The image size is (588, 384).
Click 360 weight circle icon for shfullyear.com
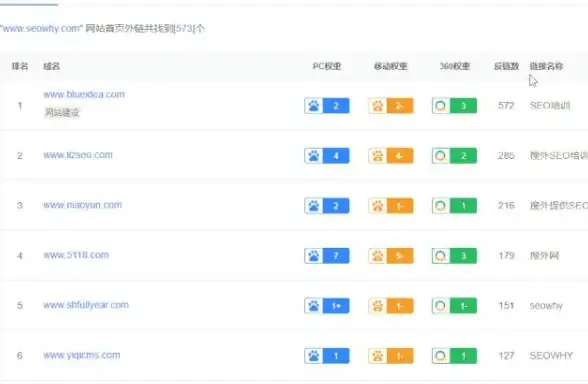pos(441,306)
